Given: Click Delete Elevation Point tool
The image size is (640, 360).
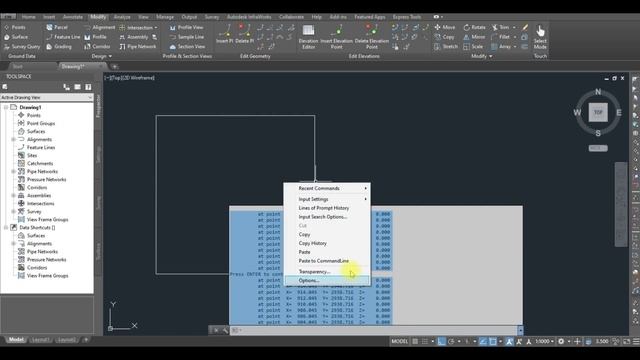Looking at the screenshot, I should 371,37.
